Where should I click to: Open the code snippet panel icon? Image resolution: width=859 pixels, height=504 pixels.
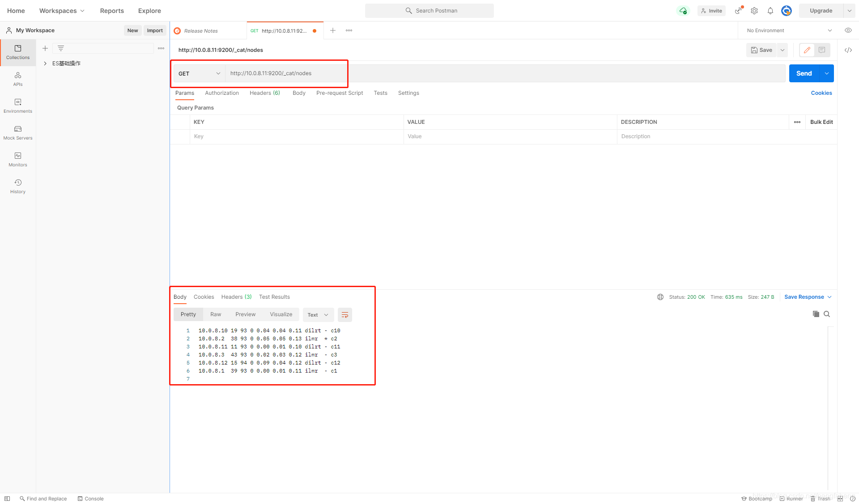point(848,50)
